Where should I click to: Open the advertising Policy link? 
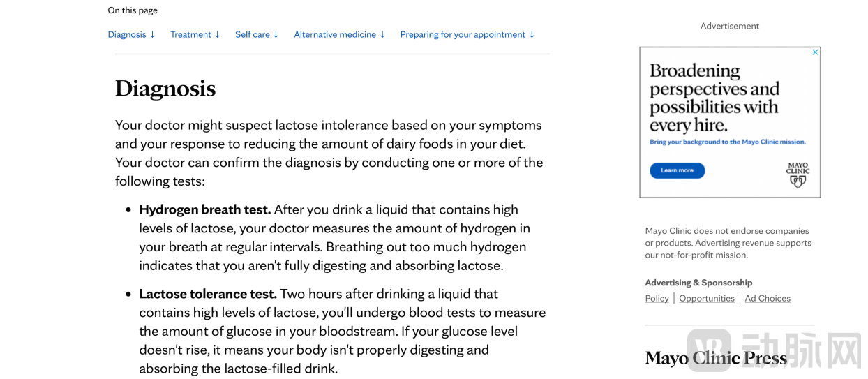[x=657, y=298]
